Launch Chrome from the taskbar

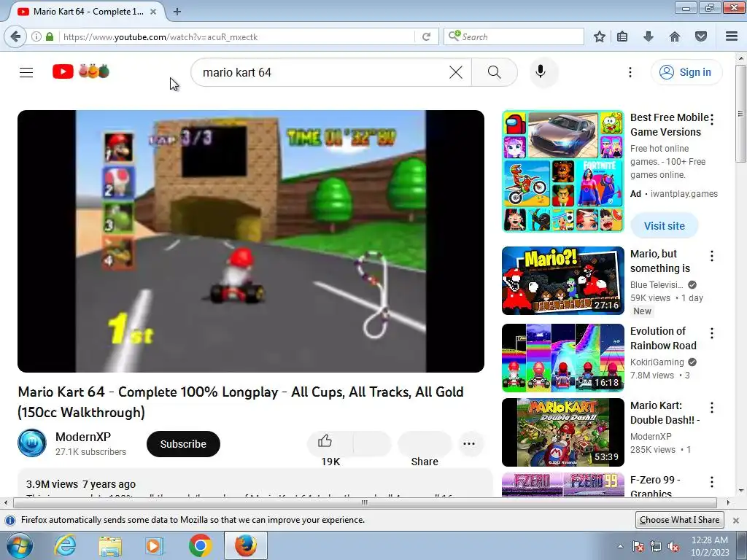point(200,545)
